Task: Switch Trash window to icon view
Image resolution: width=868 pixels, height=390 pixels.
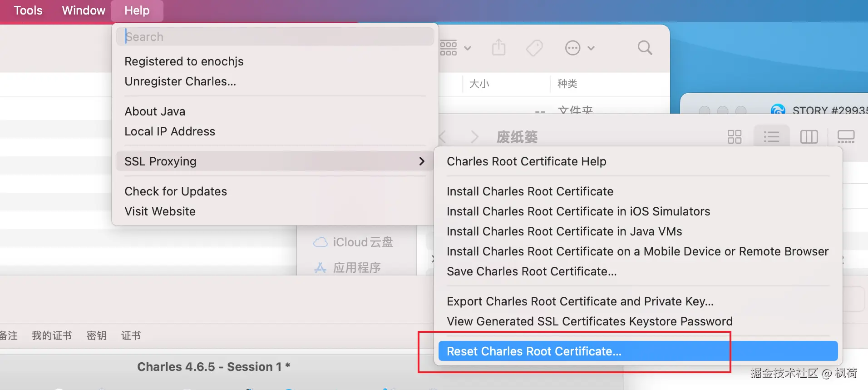Action: [x=734, y=137]
